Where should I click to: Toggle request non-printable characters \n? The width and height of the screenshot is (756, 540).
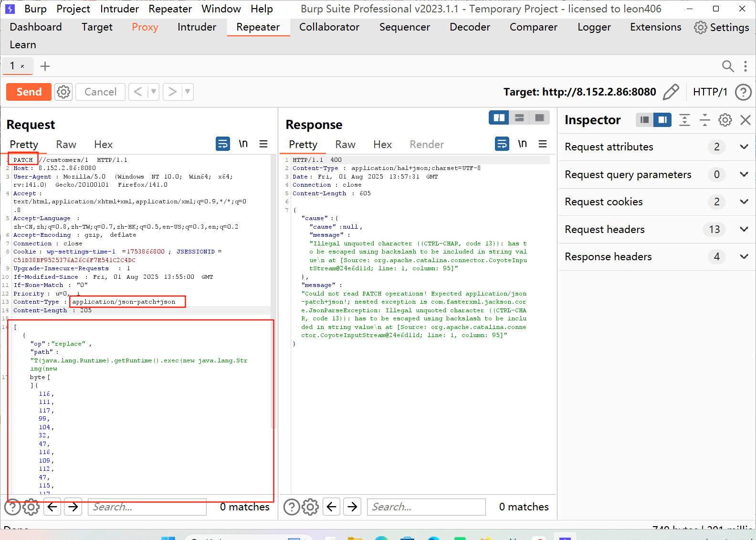point(243,144)
